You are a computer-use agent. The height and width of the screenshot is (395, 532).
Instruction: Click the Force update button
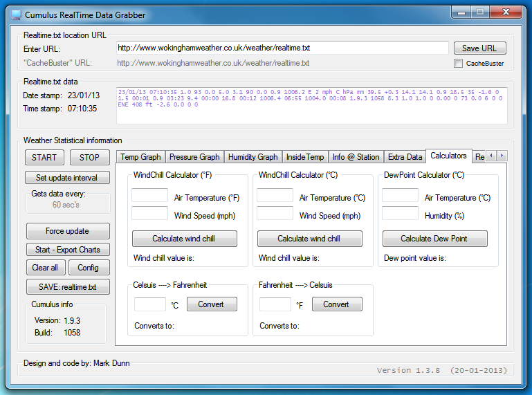(66, 231)
